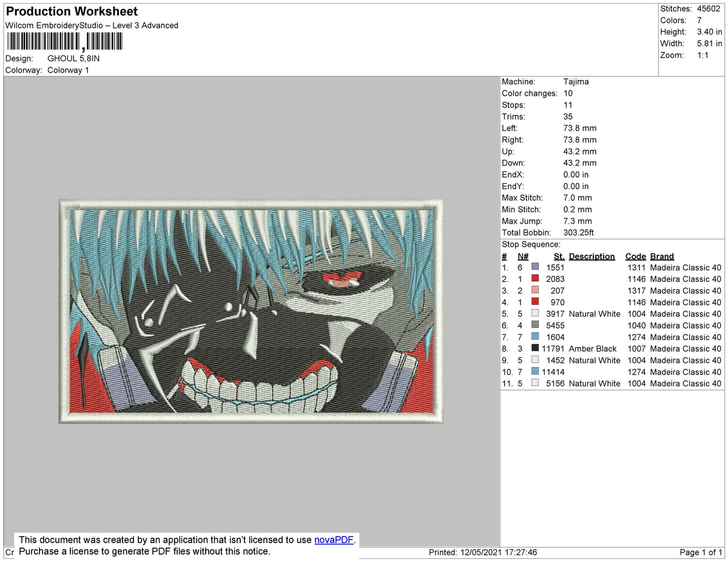Click the Trims value 35
This screenshot has width=728, height=562.
(x=568, y=116)
